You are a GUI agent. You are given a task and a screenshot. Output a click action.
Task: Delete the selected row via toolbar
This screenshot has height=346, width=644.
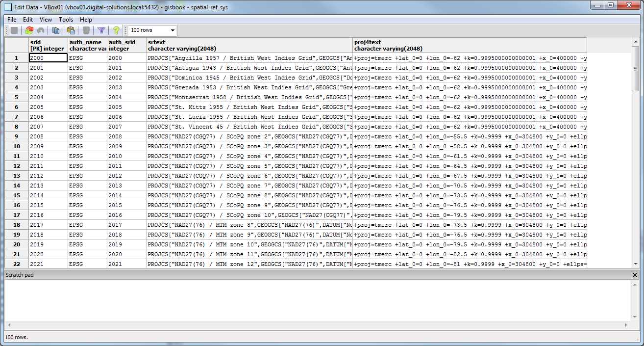85,30
